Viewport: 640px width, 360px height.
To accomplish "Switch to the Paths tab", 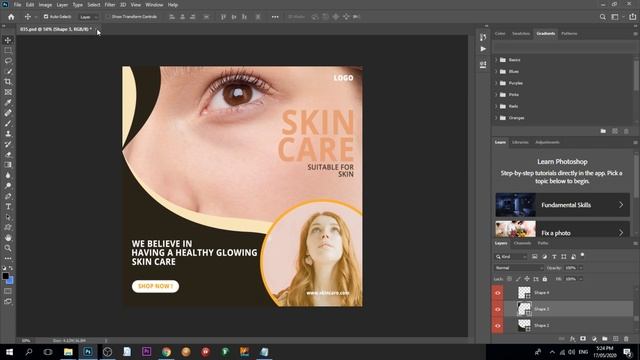I will [543, 243].
